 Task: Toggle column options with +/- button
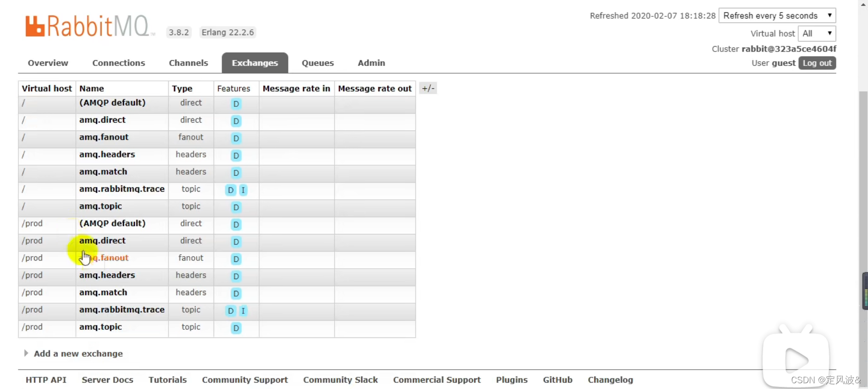coord(428,88)
